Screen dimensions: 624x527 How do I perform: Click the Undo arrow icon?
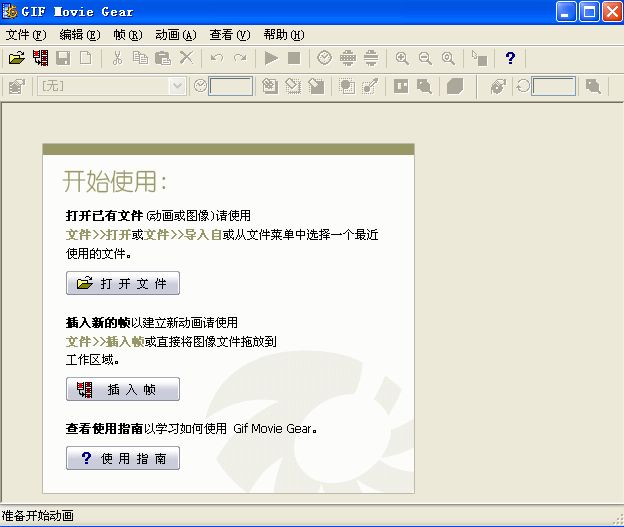coord(217,58)
